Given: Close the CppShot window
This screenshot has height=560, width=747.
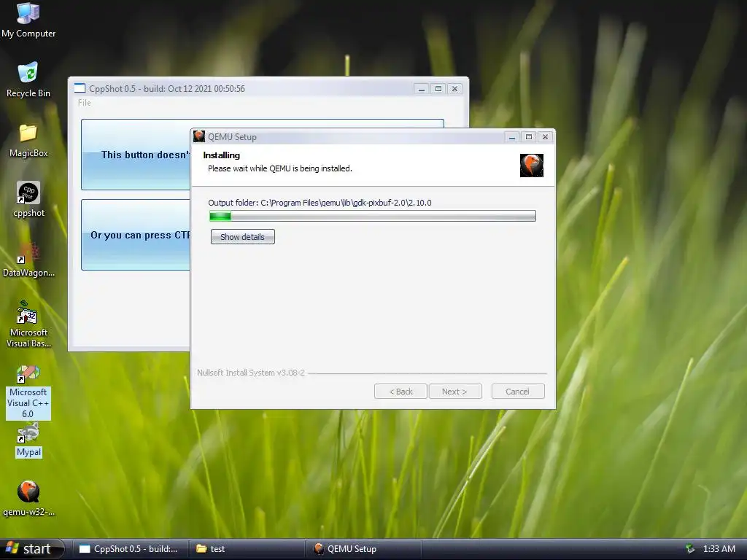Looking at the screenshot, I should pos(455,88).
